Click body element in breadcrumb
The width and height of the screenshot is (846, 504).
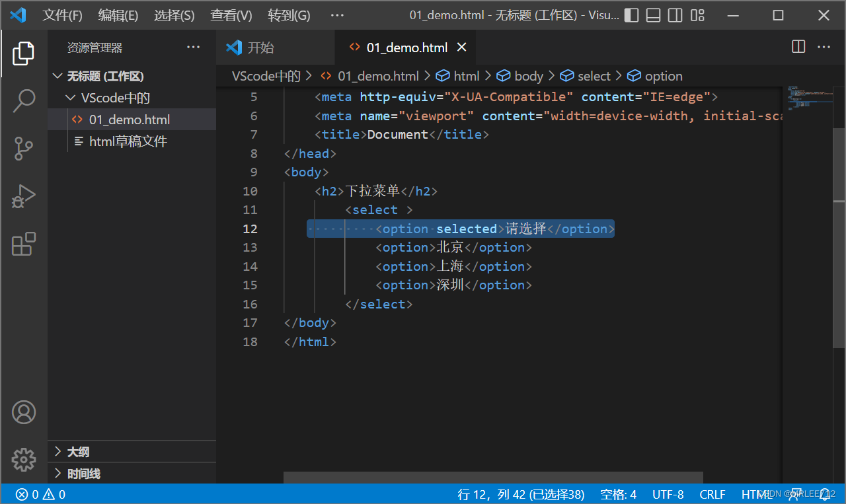[x=519, y=76]
